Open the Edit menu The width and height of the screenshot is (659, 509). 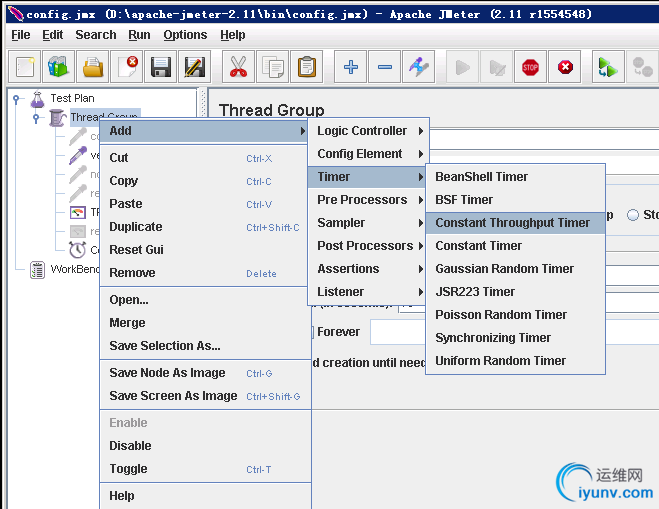tap(53, 35)
